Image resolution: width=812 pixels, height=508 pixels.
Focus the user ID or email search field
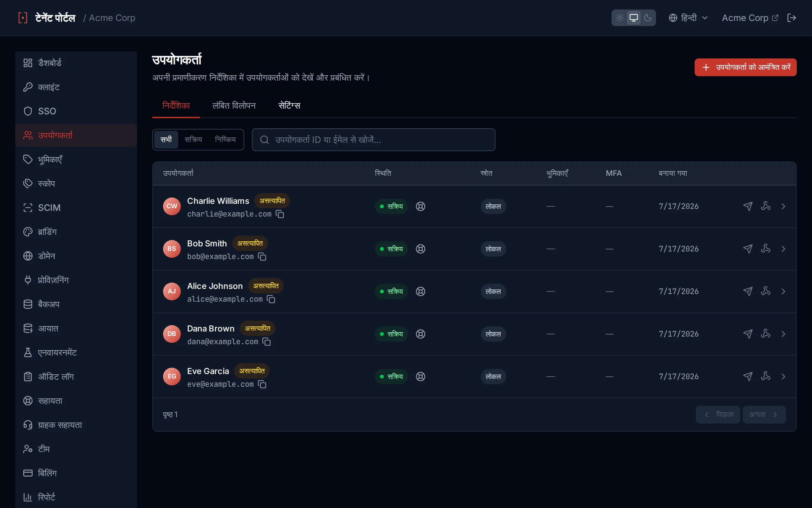pyautogui.click(x=373, y=140)
